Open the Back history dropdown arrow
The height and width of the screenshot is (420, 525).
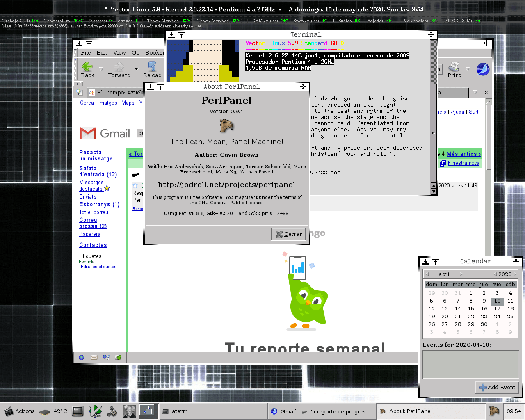(x=101, y=69)
